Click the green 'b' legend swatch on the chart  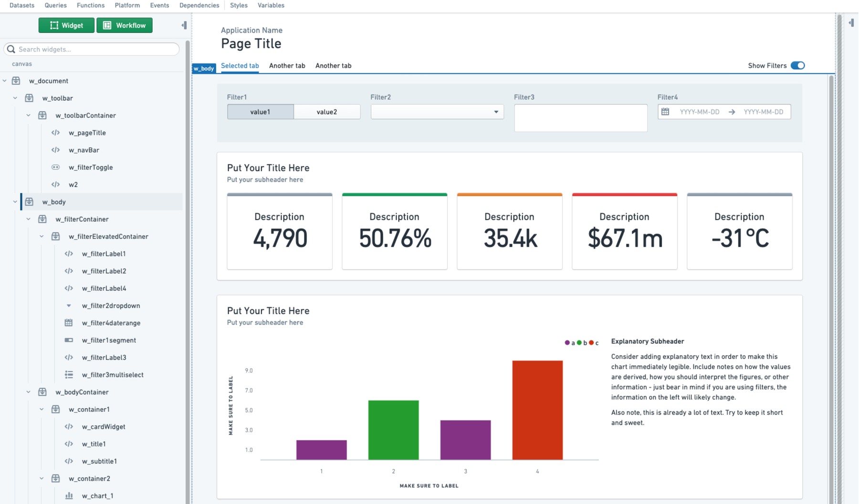coord(579,342)
